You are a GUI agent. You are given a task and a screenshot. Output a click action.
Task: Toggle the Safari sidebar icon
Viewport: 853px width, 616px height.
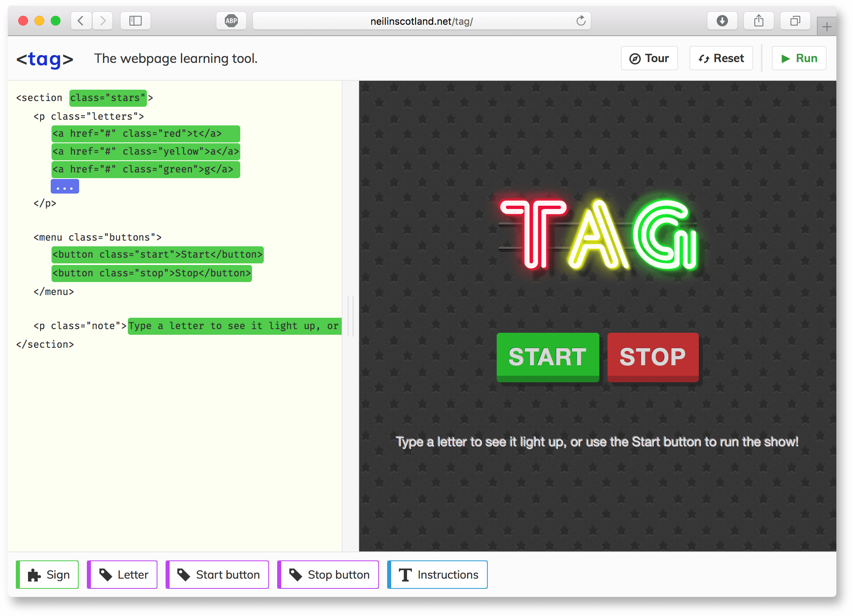[135, 21]
